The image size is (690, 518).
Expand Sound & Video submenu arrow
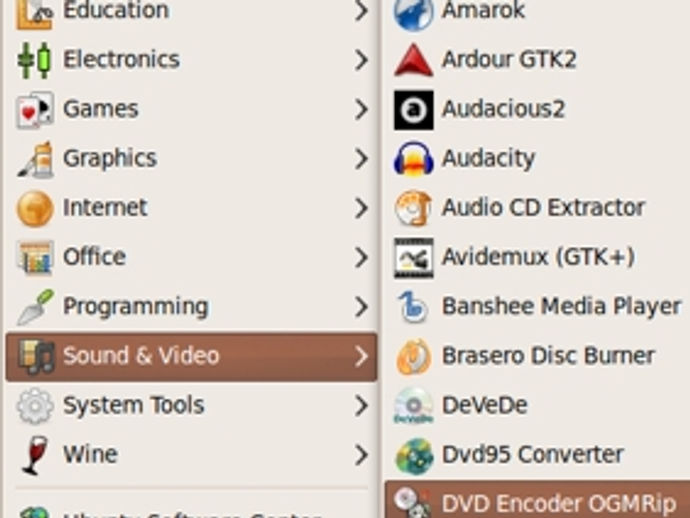(x=361, y=356)
